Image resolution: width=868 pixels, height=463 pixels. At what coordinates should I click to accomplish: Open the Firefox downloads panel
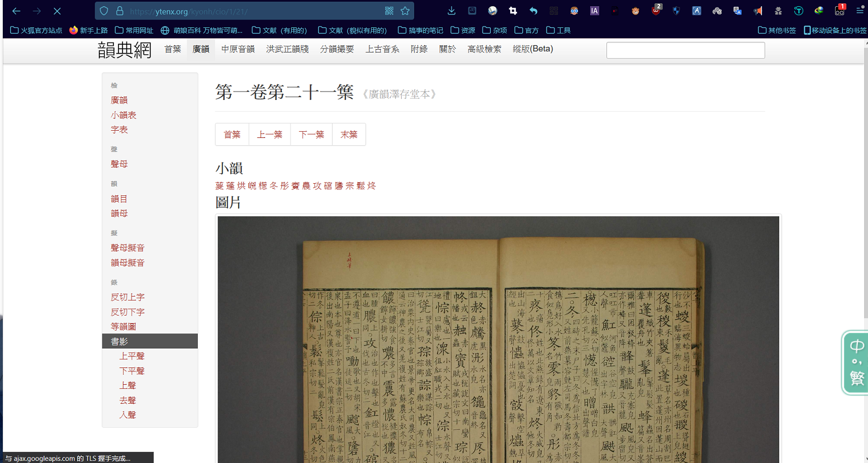tap(452, 11)
